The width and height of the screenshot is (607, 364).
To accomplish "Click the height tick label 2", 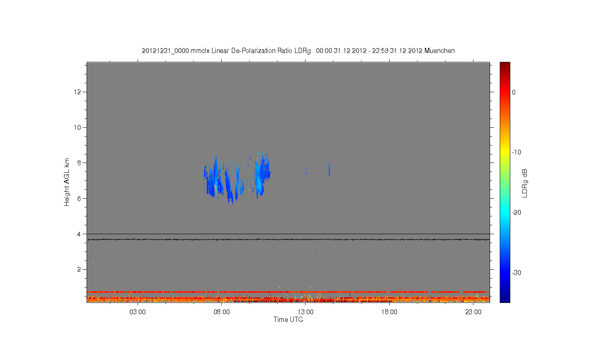I will coord(79,269).
